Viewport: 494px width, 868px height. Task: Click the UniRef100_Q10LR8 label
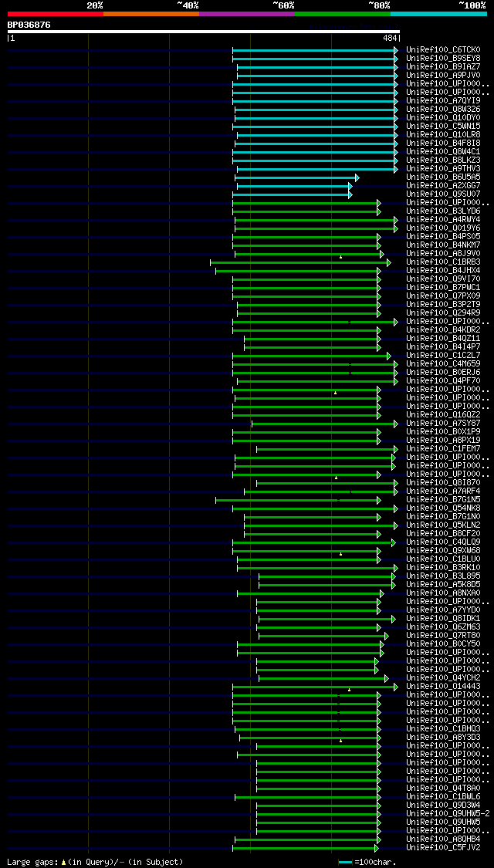pyautogui.click(x=443, y=135)
